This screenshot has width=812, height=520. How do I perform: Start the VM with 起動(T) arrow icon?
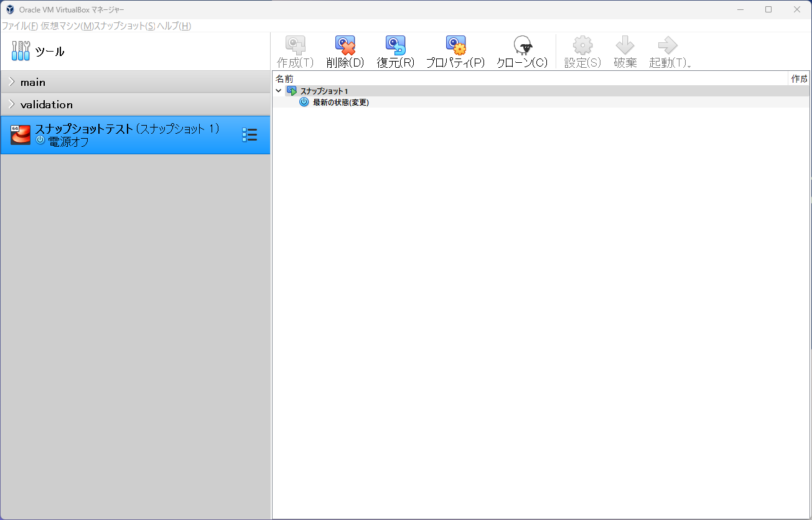(667, 45)
